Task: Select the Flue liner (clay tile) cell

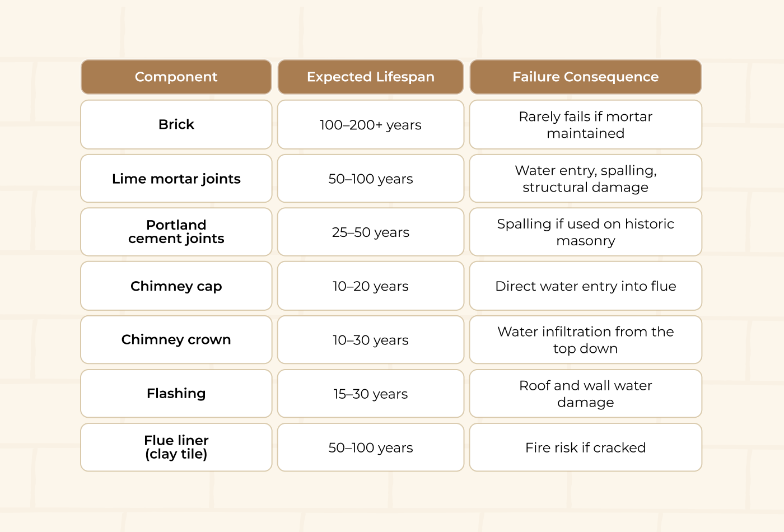Action: (x=176, y=447)
